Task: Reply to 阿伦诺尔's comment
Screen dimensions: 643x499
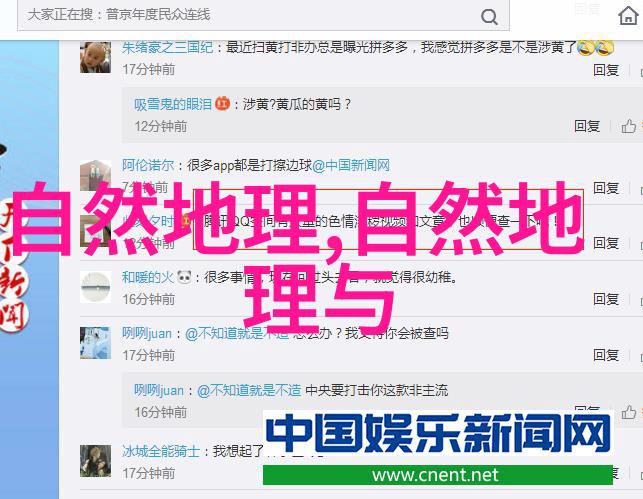Action: tap(606, 188)
